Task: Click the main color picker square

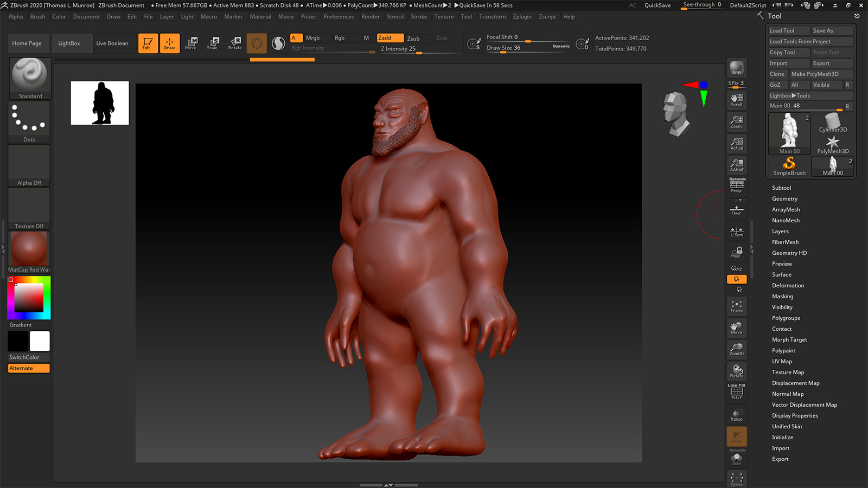Action: click(29, 298)
